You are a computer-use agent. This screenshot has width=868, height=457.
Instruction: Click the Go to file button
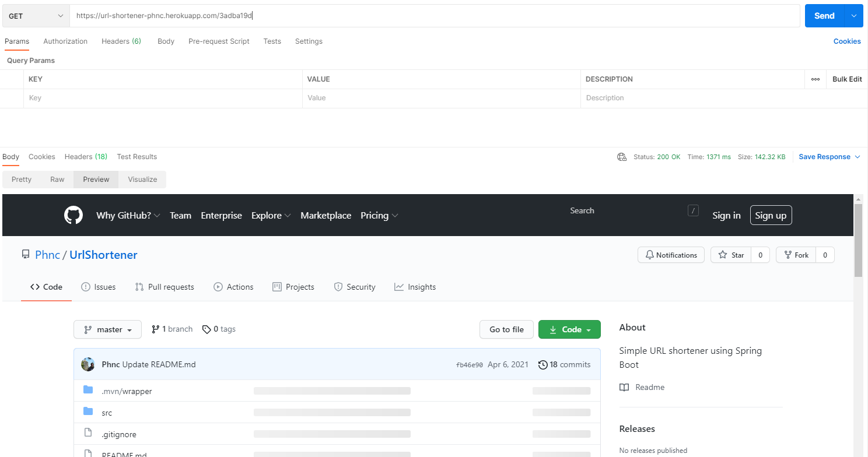pyautogui.click(x=506, y=329)
